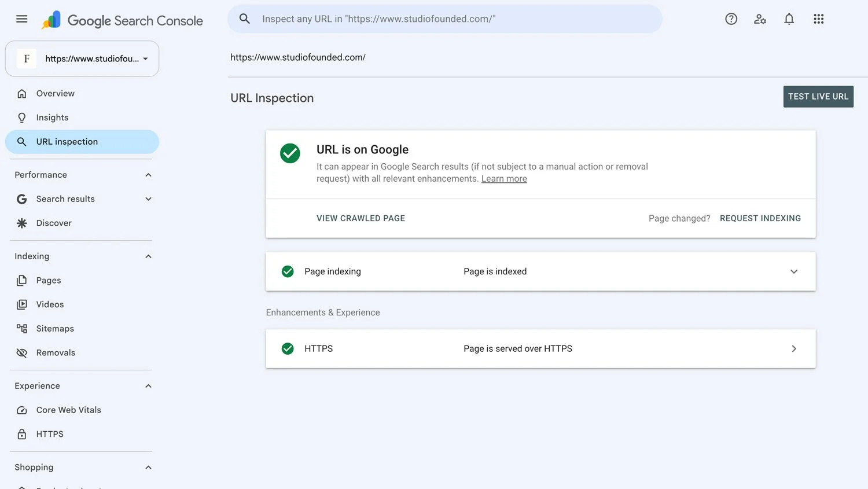
Task: Open the property selector dropdown
Action: point(82,58)
